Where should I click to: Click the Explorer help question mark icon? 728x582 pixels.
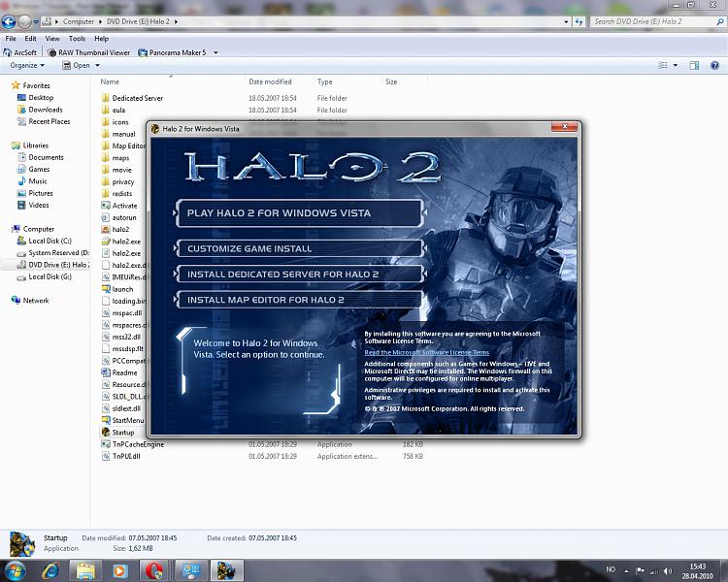point(714,65)
